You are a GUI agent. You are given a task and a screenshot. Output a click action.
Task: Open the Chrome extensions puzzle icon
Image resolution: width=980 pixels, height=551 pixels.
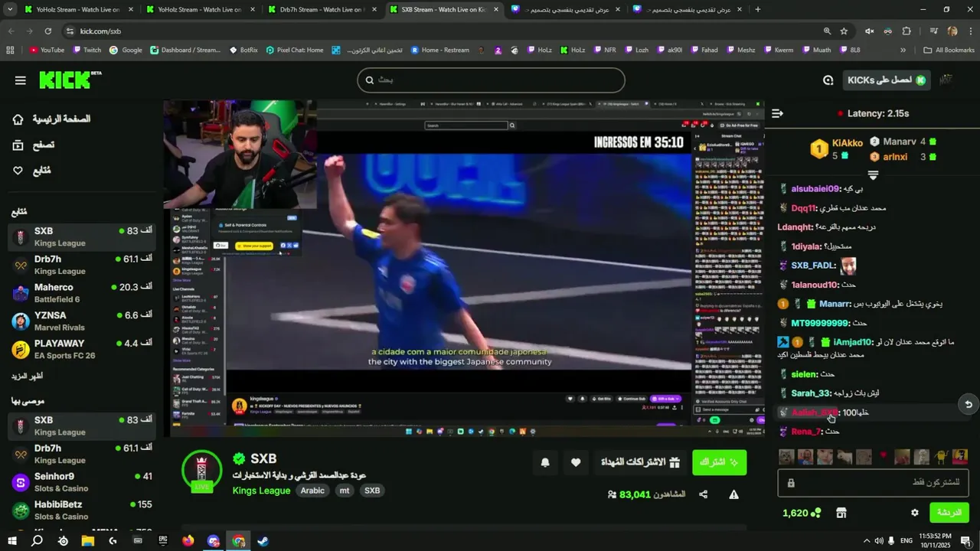pos(906,31)
